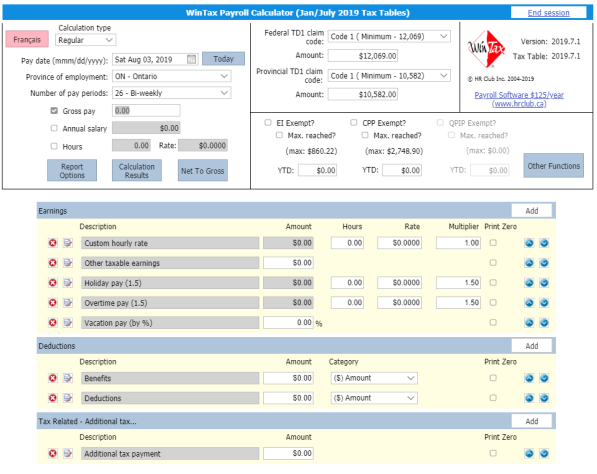Check the EI Exempt? box
The height and width of the screenshot is (474, 597).
coord(268,123)
